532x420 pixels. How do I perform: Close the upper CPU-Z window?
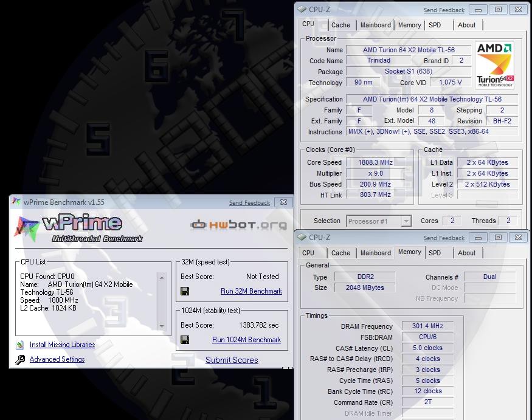click(x=518, y=10)
